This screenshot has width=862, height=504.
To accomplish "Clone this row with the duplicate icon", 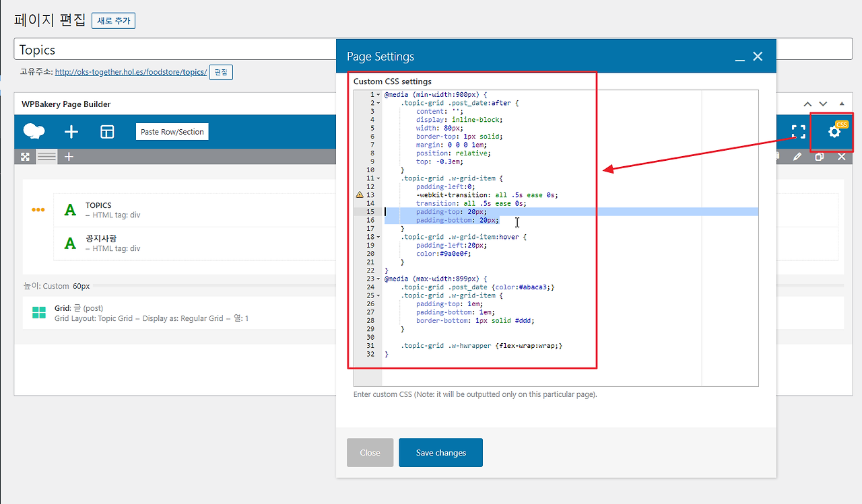I will [820, 157].
